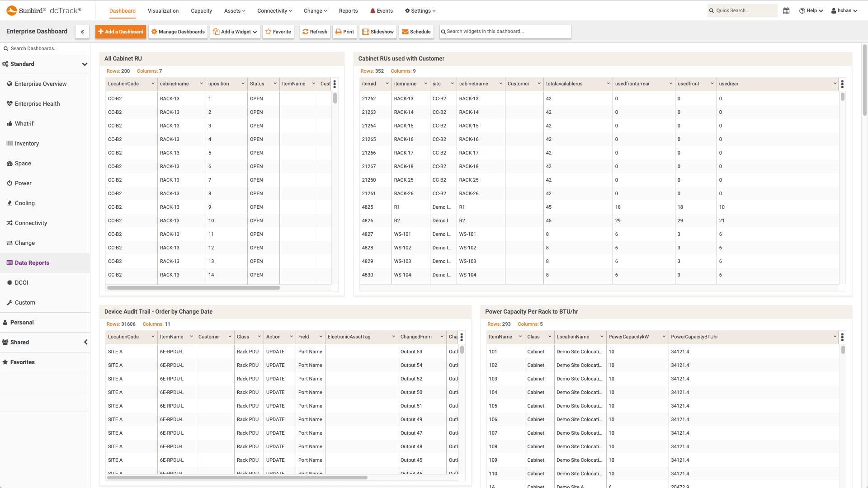Select the Enterprise Health sidebar item

(38, 103)
